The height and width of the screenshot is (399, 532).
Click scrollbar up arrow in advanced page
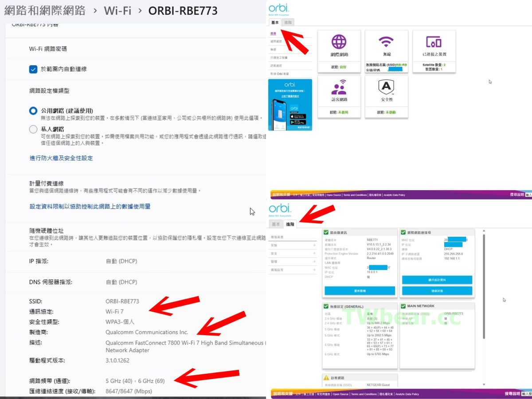coord(484,231)
